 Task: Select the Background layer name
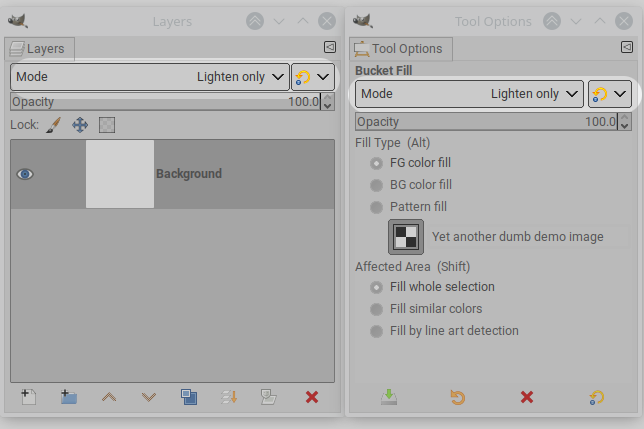pyautogui.click(x=189, y=174)
